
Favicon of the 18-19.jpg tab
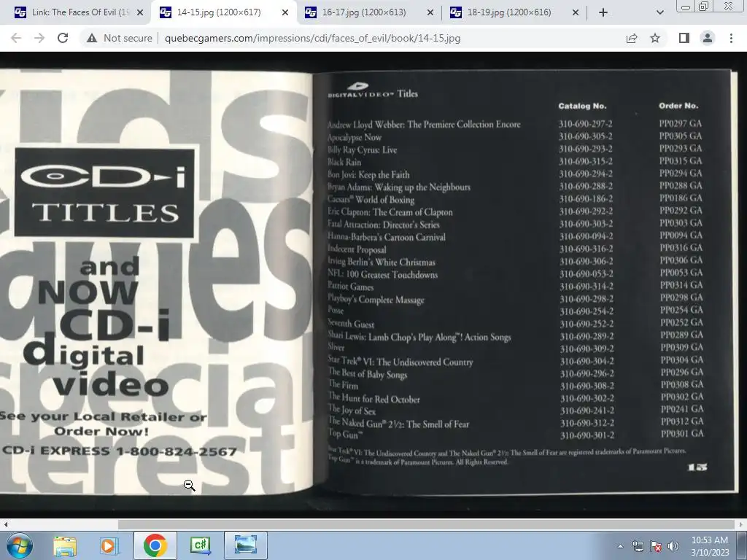coord(455,12)
